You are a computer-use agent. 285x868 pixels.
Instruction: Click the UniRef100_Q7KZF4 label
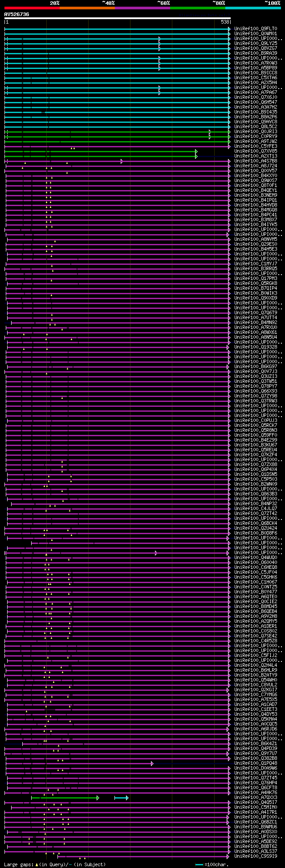[256, 454]
